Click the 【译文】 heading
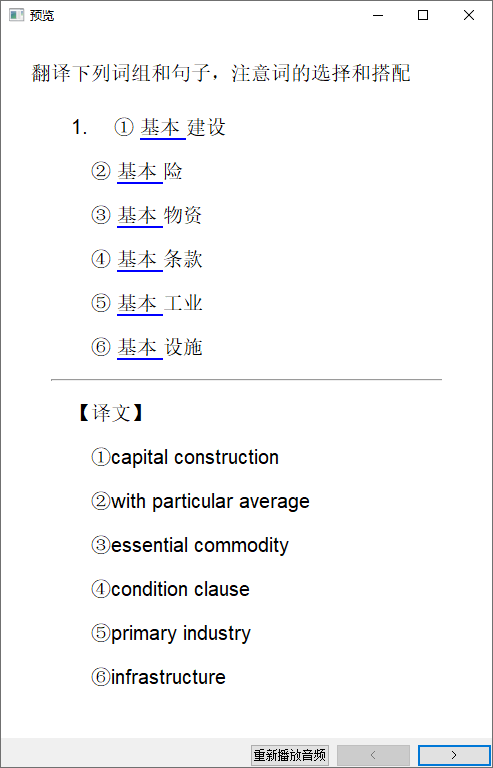The height and width of the screenshot is (768, 493). [x=110, y=413]
